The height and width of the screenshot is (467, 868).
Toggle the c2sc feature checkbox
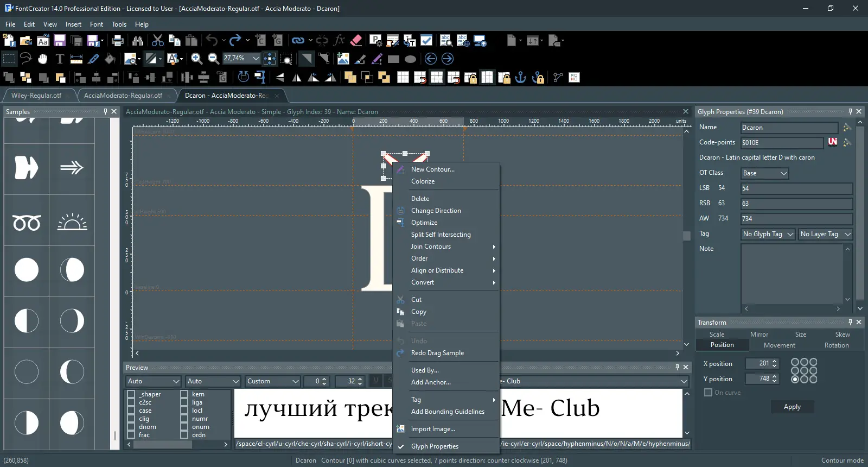point(131,402)
